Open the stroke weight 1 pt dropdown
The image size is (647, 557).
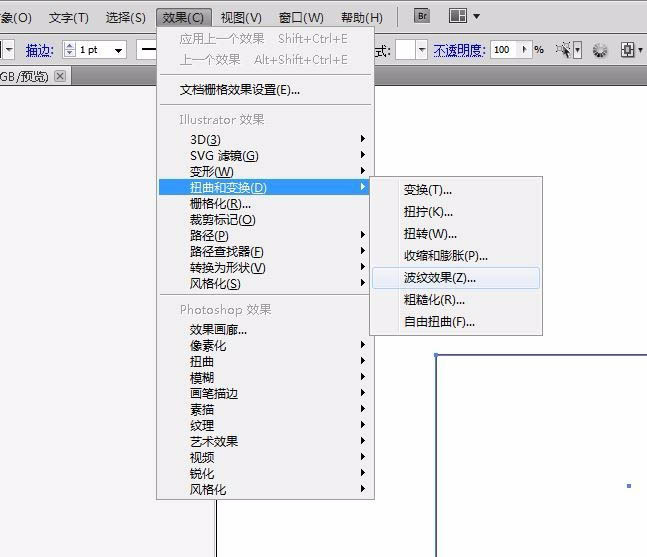(118, 50)
